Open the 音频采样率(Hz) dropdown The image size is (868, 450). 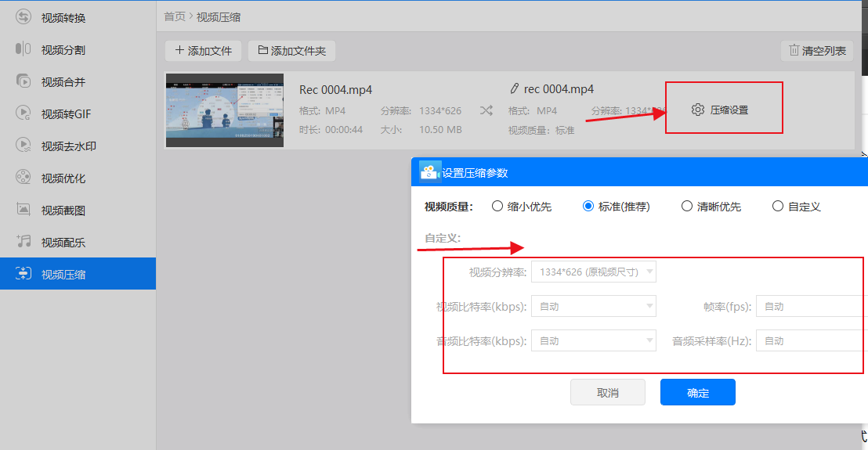point(812,340)
